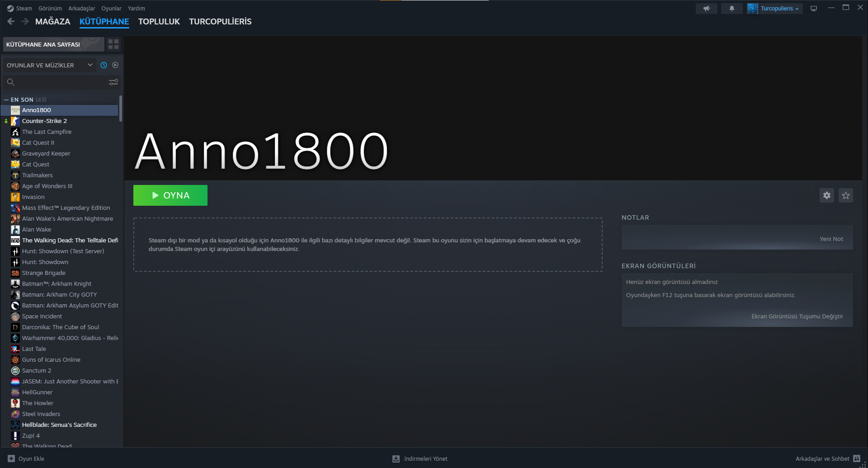Open the Oyunlar ve Müzikler dropdown
This screenshot has height=468, width=868.
tap(49, 65)
